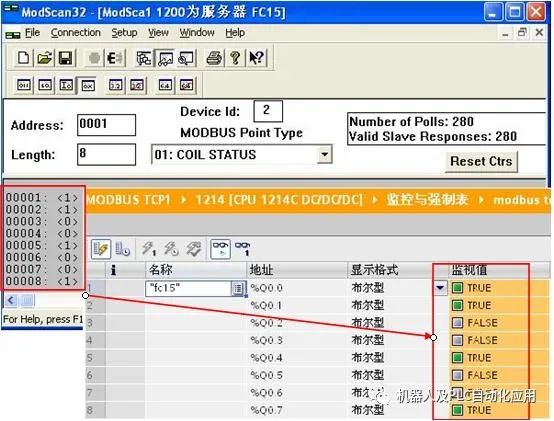Screen dimensions: 554x421
Task: Select the first floating point format icon
Action: click(116, 85)
